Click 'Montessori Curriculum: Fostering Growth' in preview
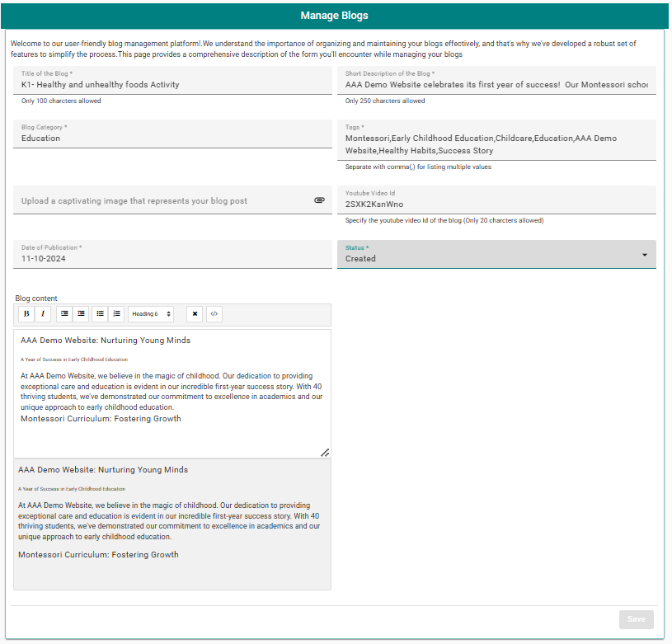The height and width of the screenshot is (644, 672). (x=98, y=554)
